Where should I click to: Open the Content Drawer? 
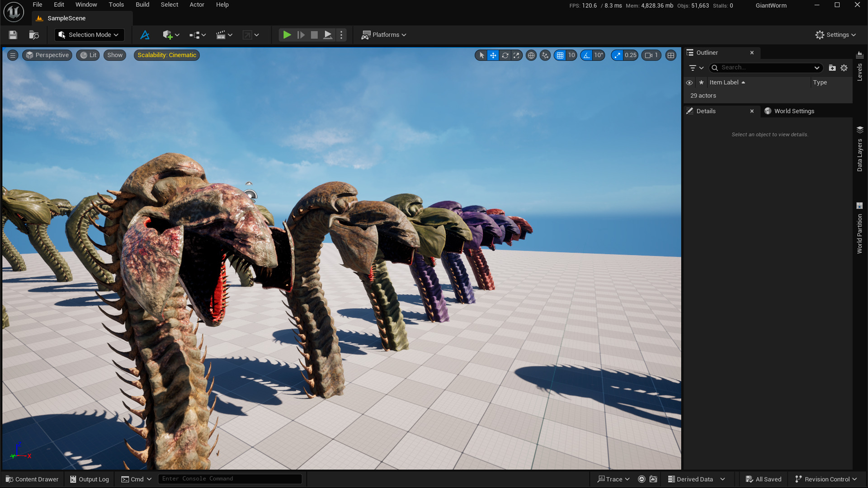[32, 479]
